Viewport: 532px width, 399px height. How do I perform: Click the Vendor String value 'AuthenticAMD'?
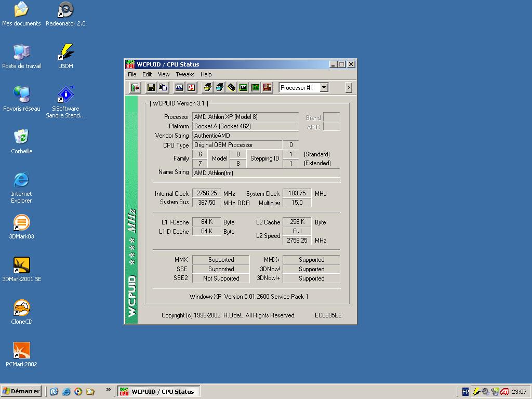tap(245, 136)
